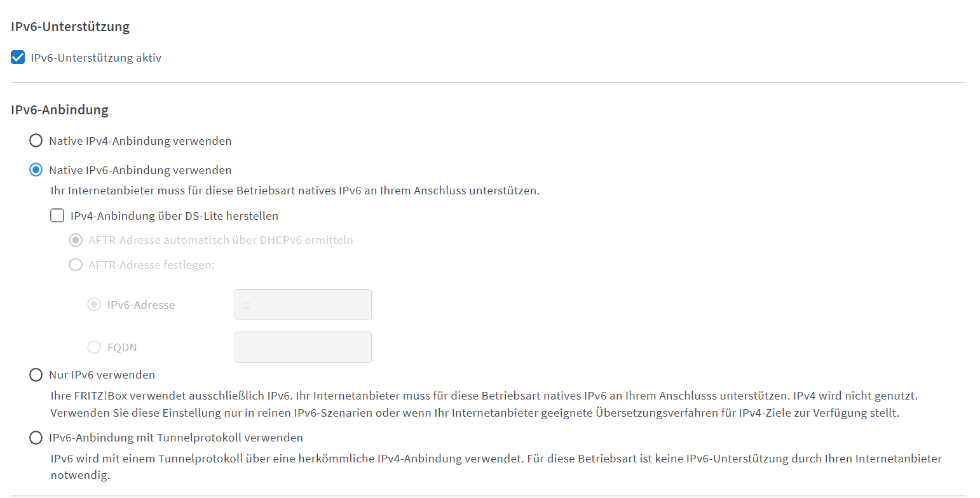980x498 pixels.
Task: Choose IPv6-Anbindung mit Tunnelprotokoll verwenden radio
Action: [x=36, y=438]
